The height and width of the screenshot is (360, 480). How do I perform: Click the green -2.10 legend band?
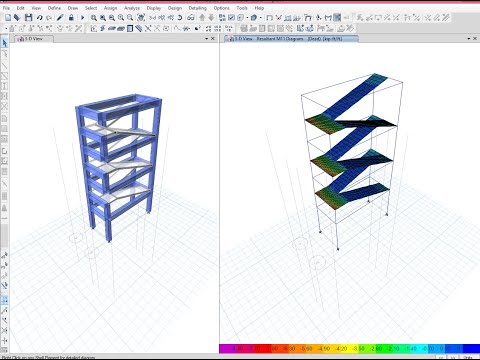394,349
